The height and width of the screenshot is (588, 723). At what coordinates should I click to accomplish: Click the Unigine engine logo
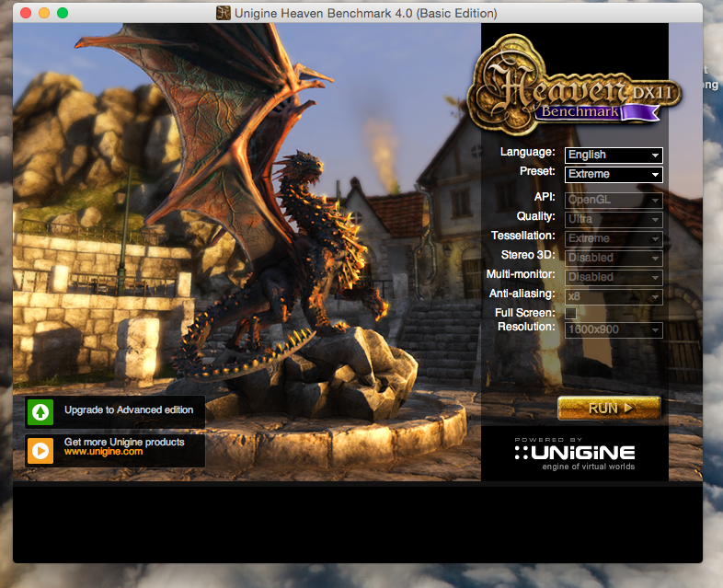click(x=575, y=453)
